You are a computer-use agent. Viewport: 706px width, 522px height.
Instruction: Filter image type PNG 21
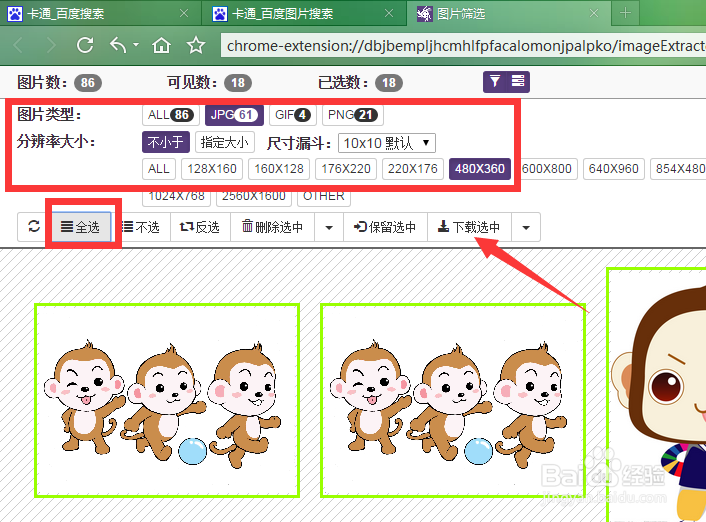click(x=353, y=115)
